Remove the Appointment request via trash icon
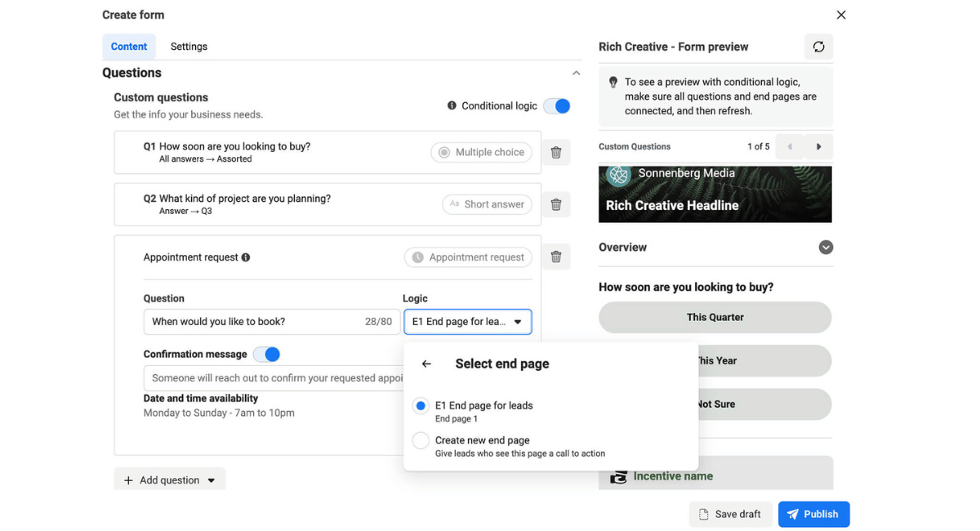This screenshot has height=531, width=980. (x=556, y=257)
